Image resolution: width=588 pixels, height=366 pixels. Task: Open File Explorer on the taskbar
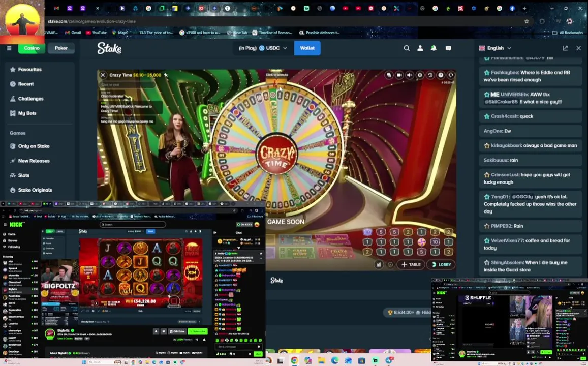[x=321, y=361]
